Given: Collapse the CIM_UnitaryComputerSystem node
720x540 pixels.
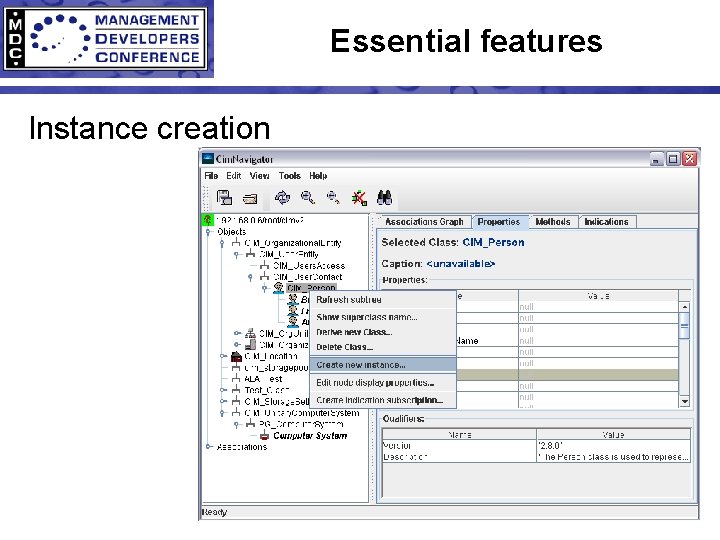Looking at the screenshot, I should (222, 413).
